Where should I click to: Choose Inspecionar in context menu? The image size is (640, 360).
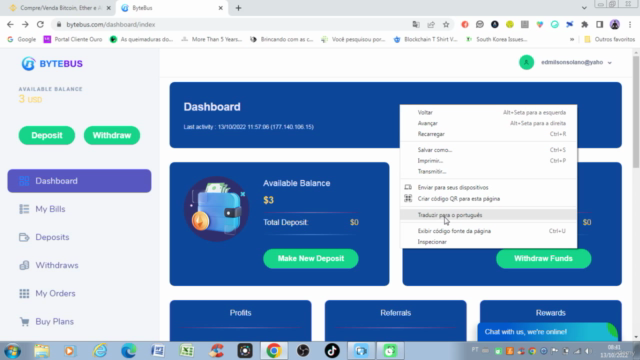click(489, 242)
